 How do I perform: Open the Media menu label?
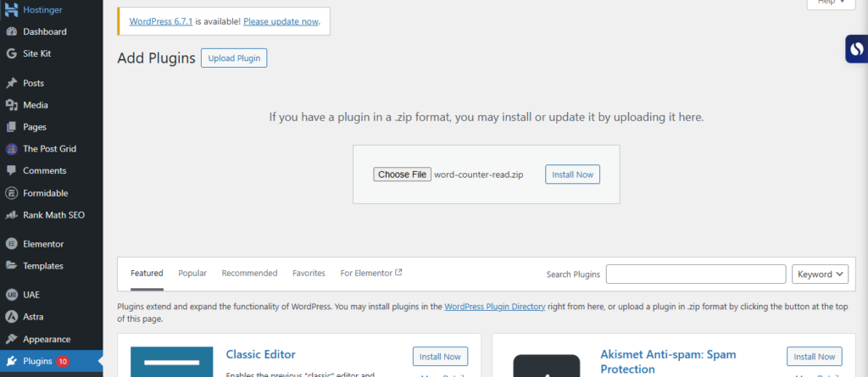pyautogui.click(x=36, y=105)
